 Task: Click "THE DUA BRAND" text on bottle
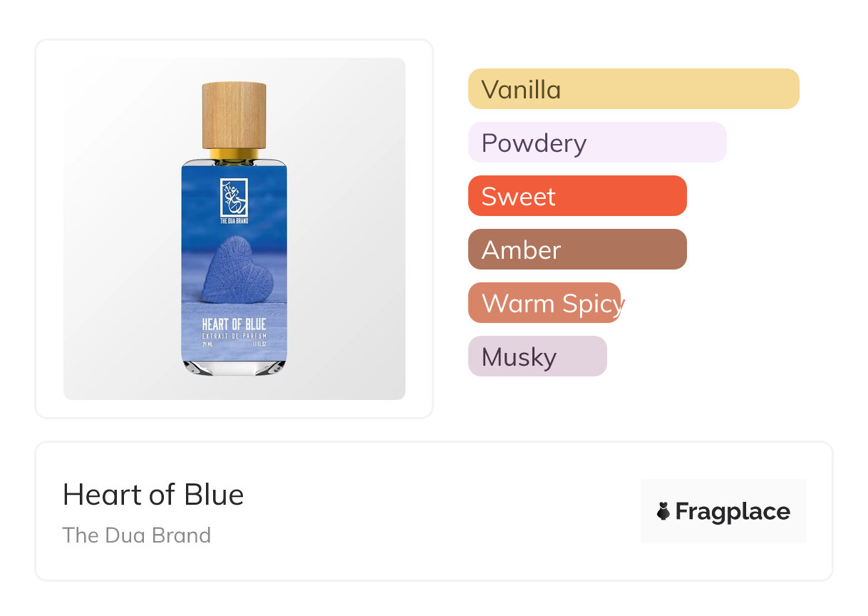(x=234, y=221)
